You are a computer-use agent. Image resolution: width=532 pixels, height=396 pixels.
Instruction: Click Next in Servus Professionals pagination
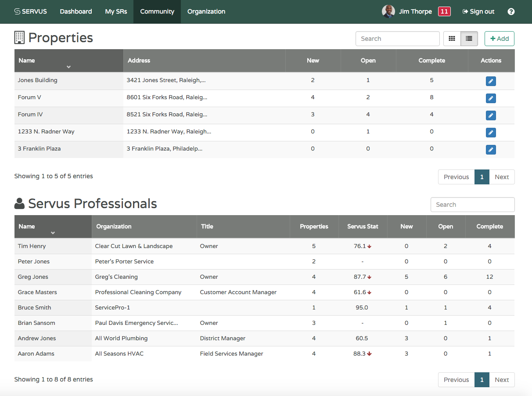(502, 380)
